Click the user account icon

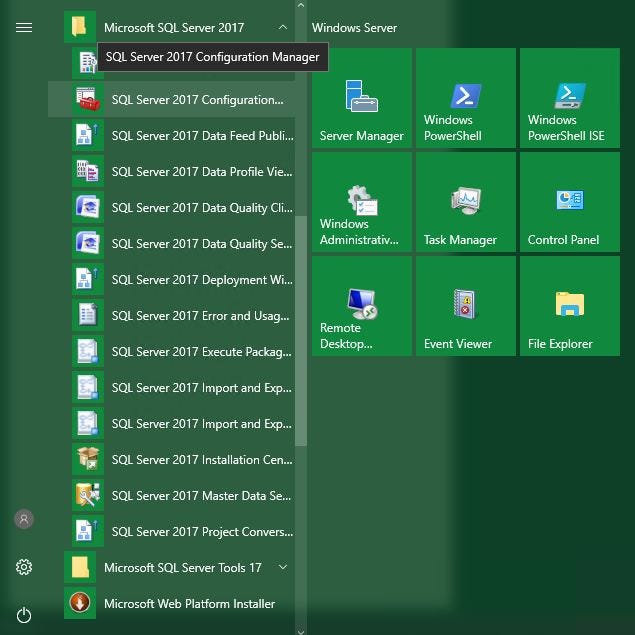tap(24, 519)
